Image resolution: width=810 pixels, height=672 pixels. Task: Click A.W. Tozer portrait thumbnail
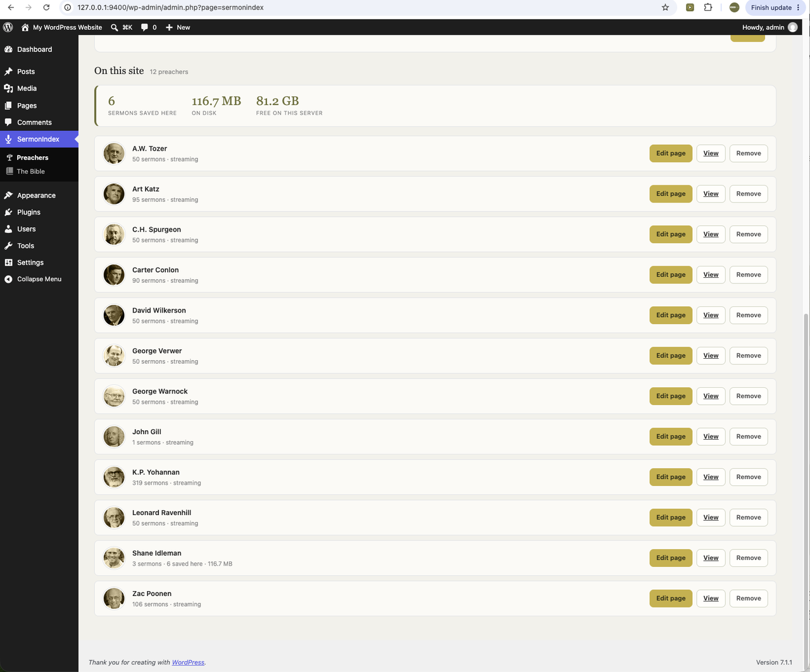click(x=114, y=153)
